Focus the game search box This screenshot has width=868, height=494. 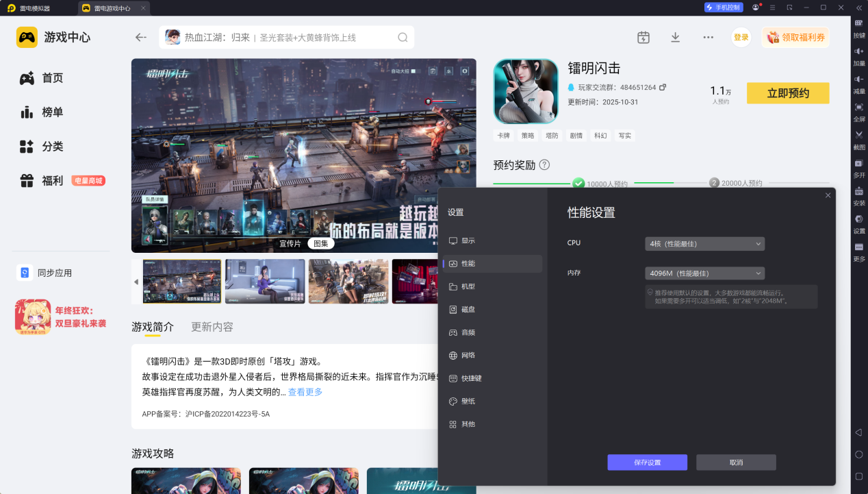point(288,38)
